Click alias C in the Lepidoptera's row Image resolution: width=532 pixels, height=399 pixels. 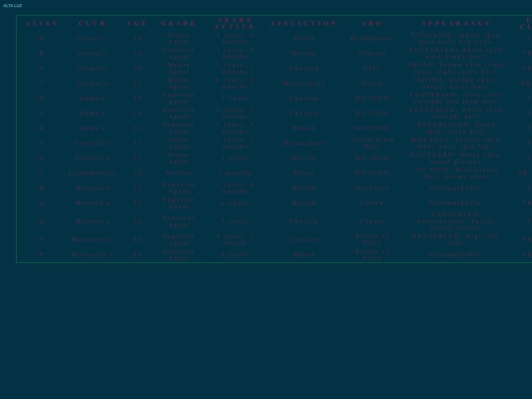pyautogui.click(x=41, y=173)
